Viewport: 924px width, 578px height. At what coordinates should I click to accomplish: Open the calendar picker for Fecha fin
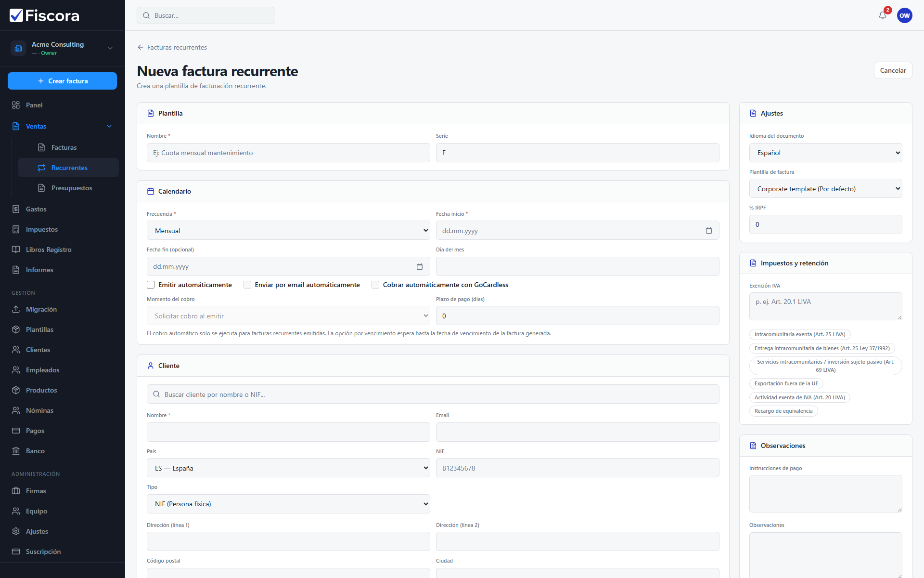[420, 266]
